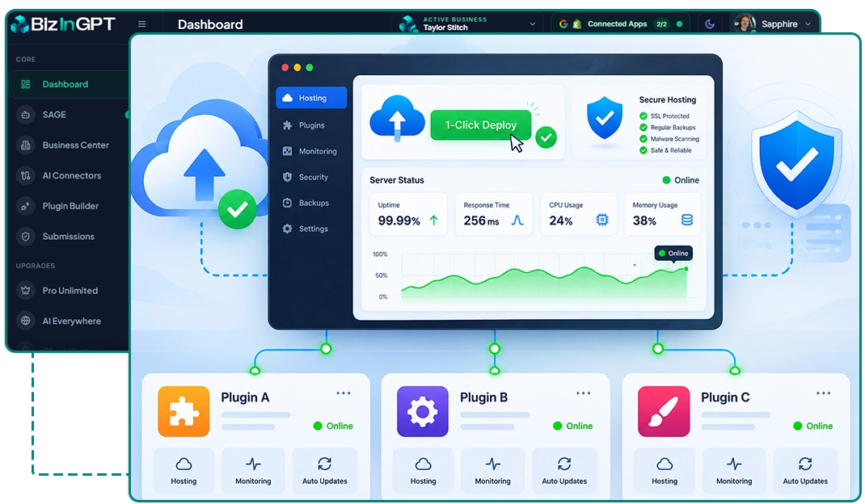865x504 pixels.
Task: Click Hosting under Plugin C
Action: [665, 470]
